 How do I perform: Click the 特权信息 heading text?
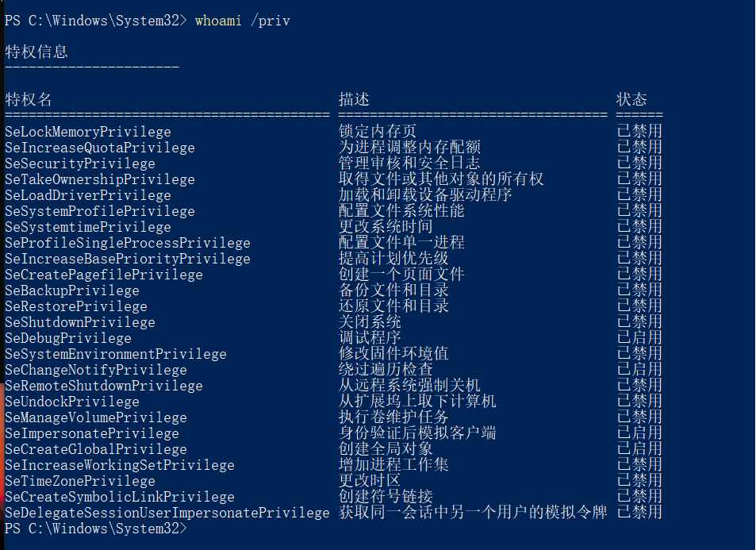[36, 52]
